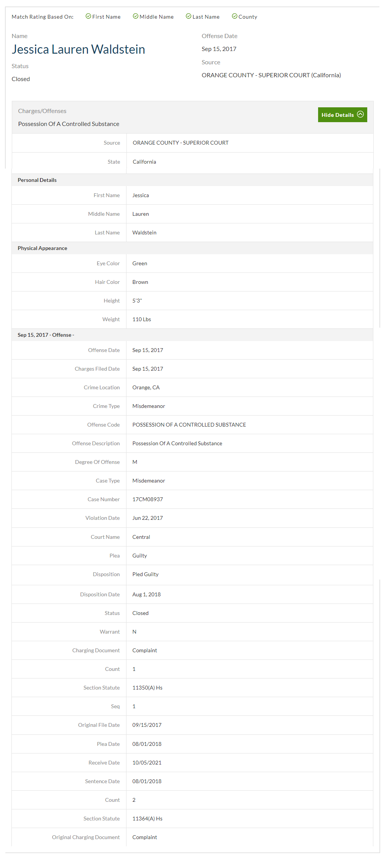
Task: Select the Personal Details section header
Action: 37,180
